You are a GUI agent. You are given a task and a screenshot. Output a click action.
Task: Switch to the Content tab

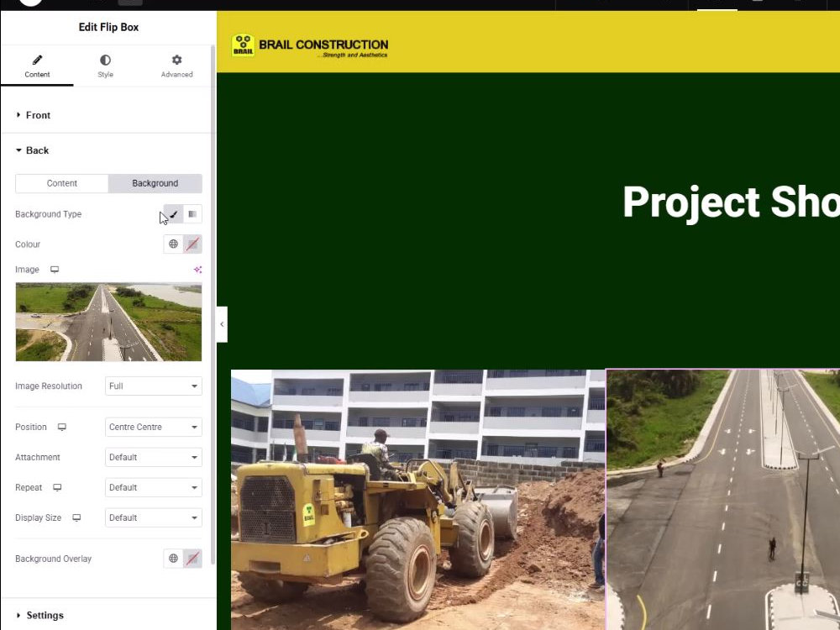(x=37, y=66)
